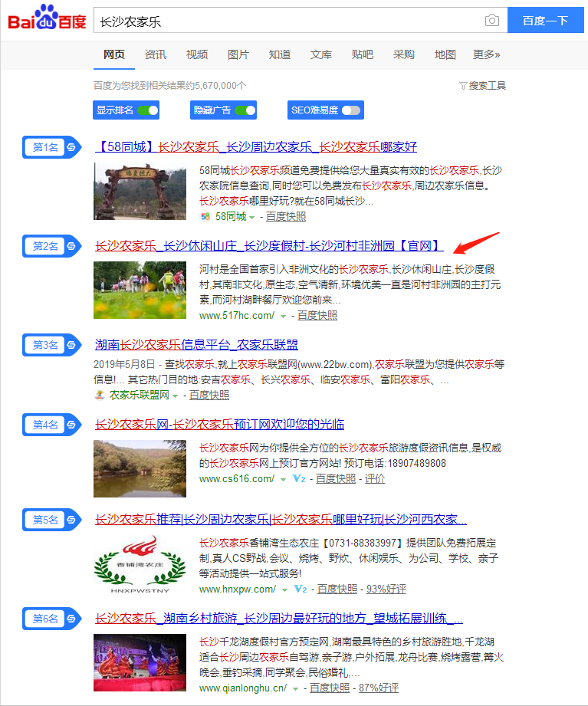Click www.cs616.com URL text

point(237,478)
